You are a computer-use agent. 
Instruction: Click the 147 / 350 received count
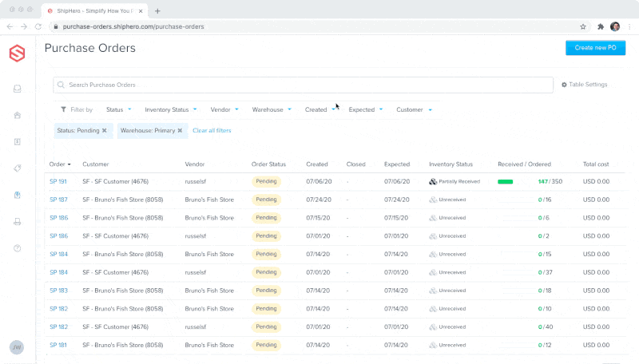(x=550, y=181)
